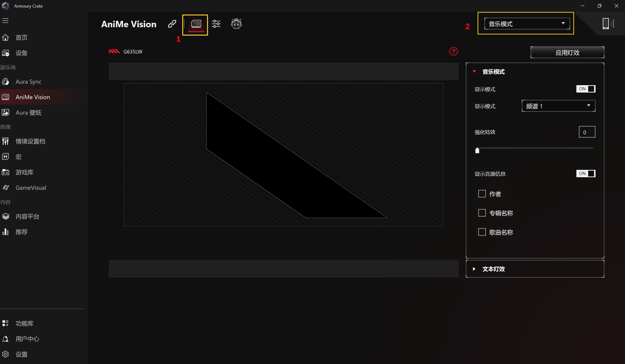Click the link icon beside AniMe Vision title
This screenshot has height=364, width=625.
[x=172, y=24]
